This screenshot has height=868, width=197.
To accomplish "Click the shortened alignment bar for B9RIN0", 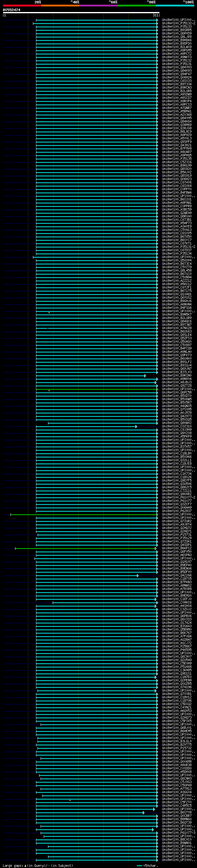I will pos(91,376).
